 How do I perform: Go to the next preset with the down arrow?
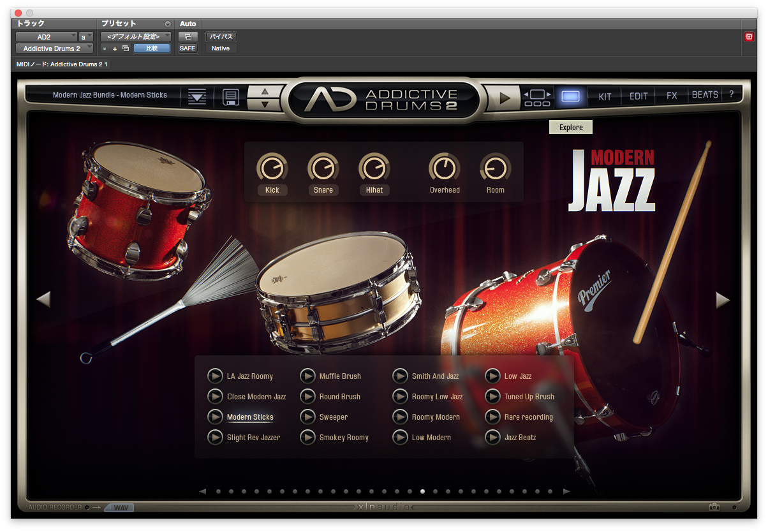coord(265,104)
